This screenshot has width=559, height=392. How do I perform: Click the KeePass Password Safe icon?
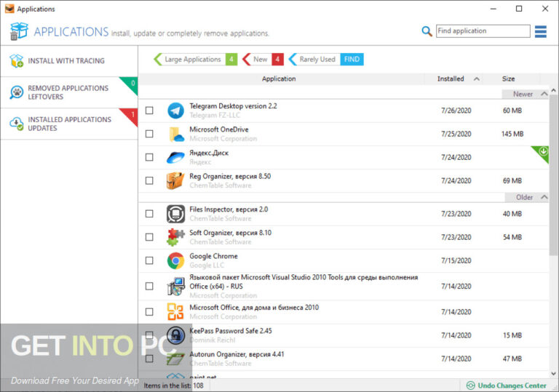(175, 335)
